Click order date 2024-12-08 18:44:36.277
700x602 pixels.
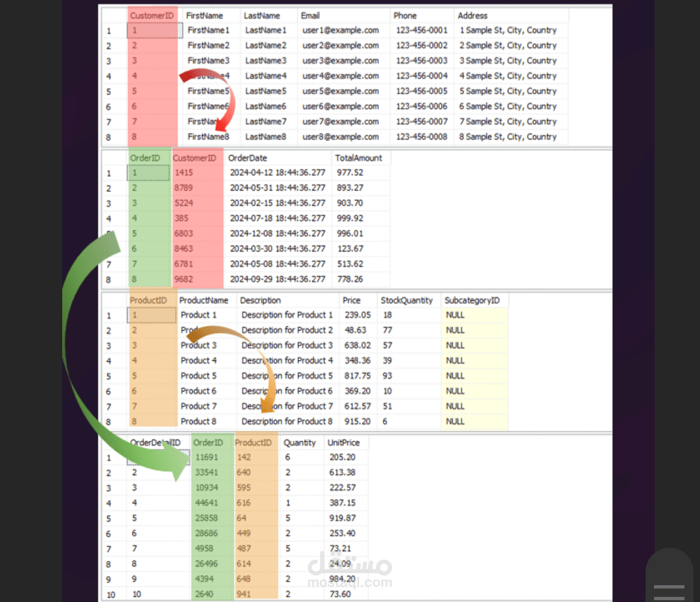(277, 233)
